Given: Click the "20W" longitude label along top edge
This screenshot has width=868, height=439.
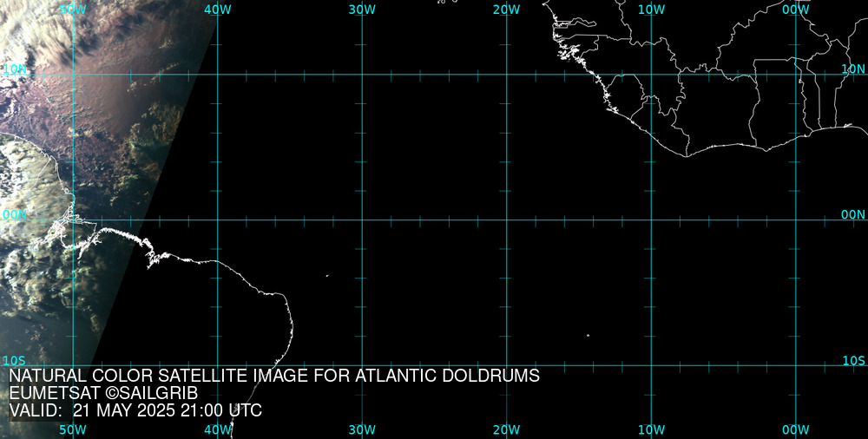Looking at the screenshot, I should click(507, 10).
